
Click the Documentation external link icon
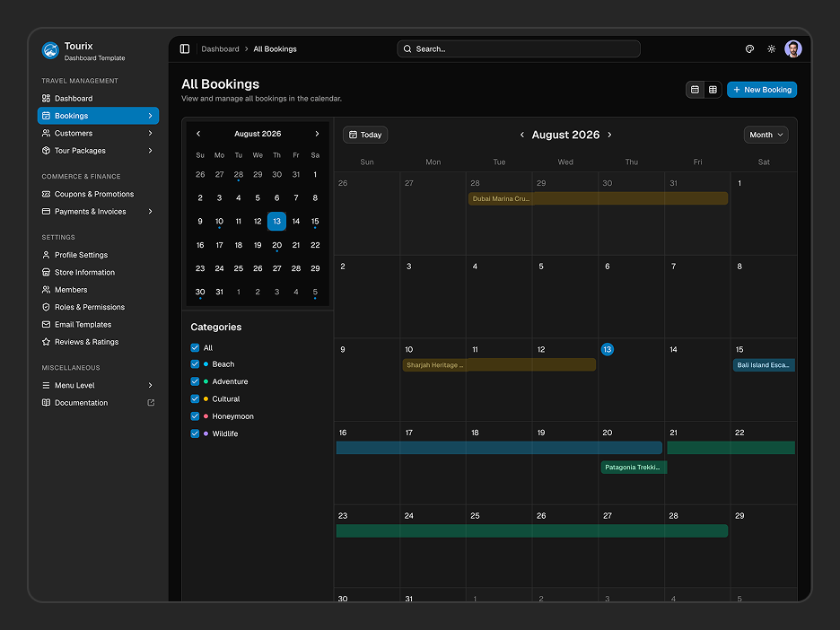coord(151,403)
